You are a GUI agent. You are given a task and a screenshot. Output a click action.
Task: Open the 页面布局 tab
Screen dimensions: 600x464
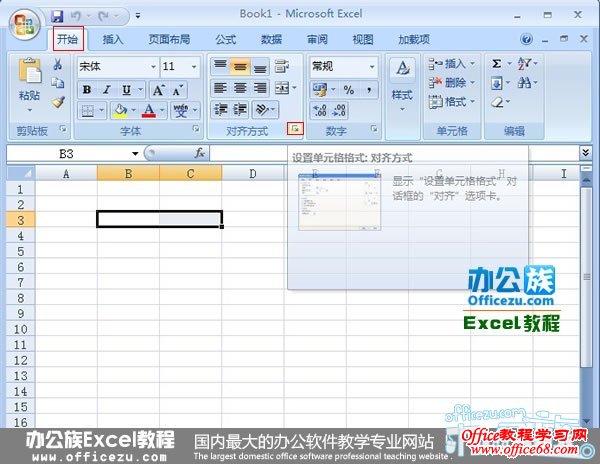click(x=169, y=39)
